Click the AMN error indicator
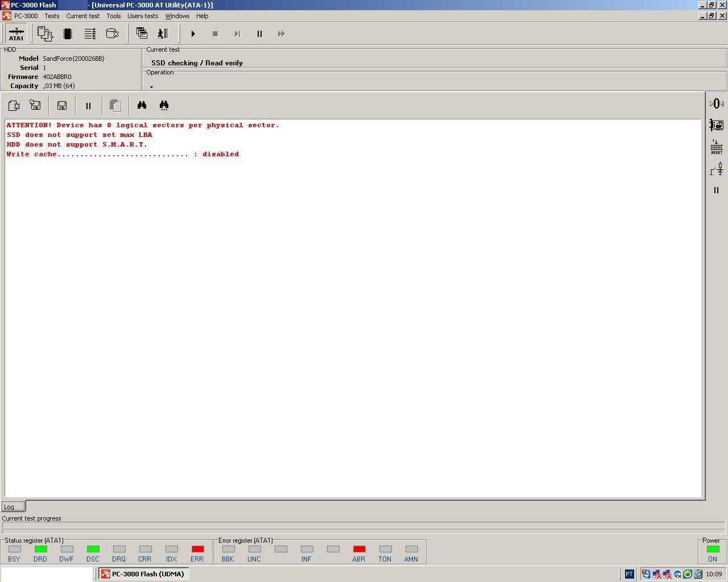The image size is (728, 582). [411, 549]
